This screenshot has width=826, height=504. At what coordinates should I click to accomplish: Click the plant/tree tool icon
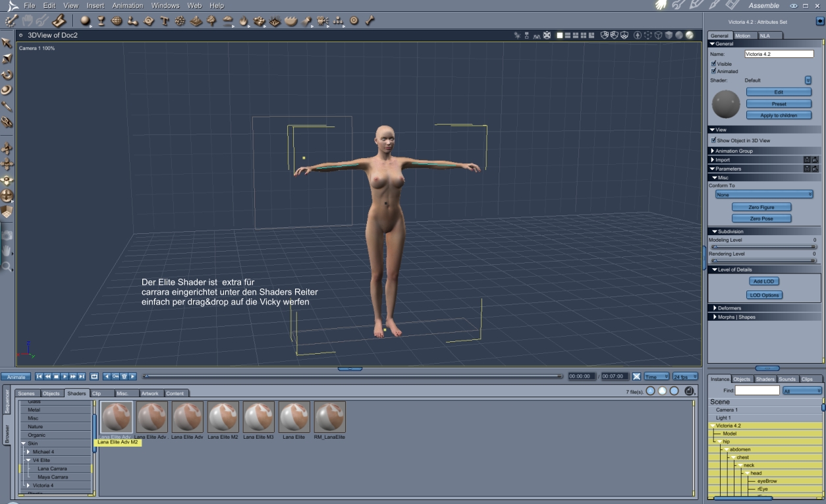click(x=211, y=20)
